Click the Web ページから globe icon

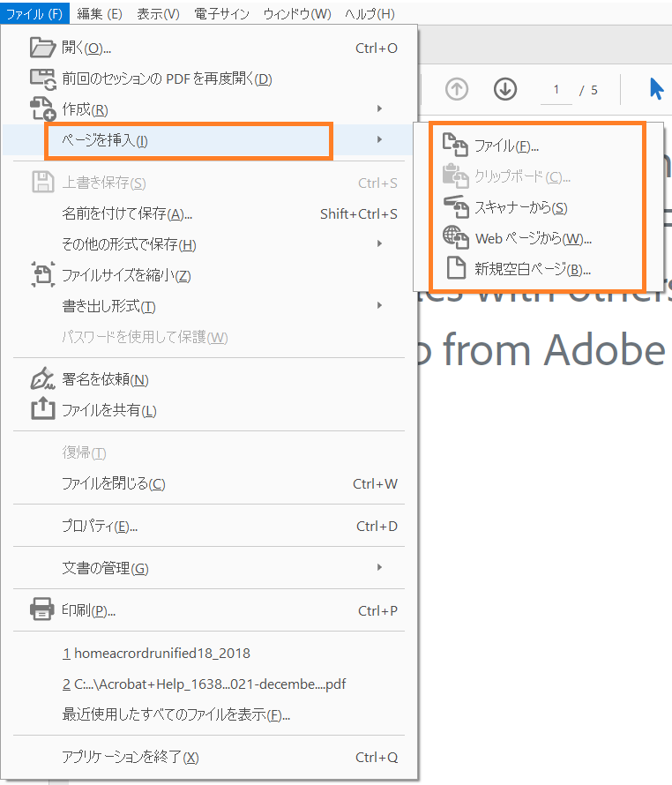point(458,237)
